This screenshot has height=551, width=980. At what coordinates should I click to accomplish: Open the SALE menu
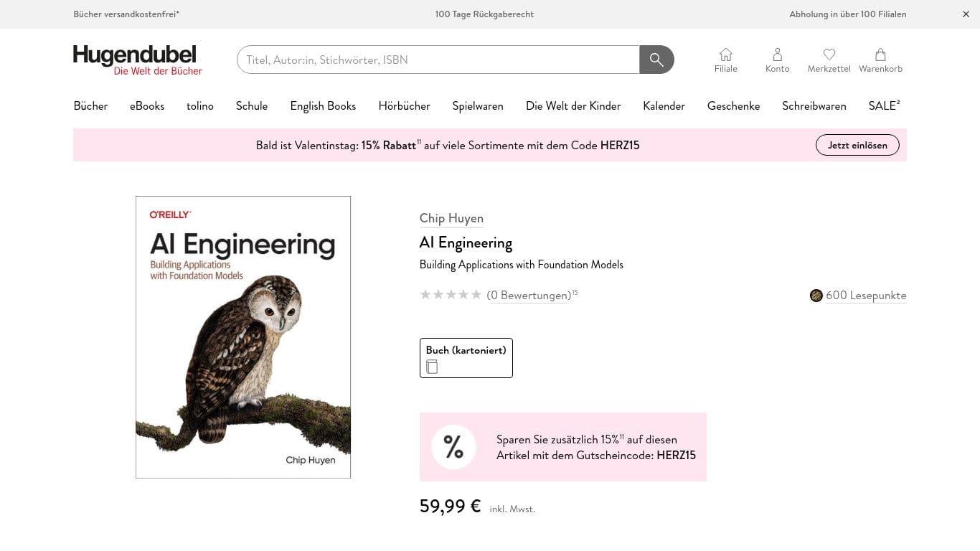coord(882,105)
